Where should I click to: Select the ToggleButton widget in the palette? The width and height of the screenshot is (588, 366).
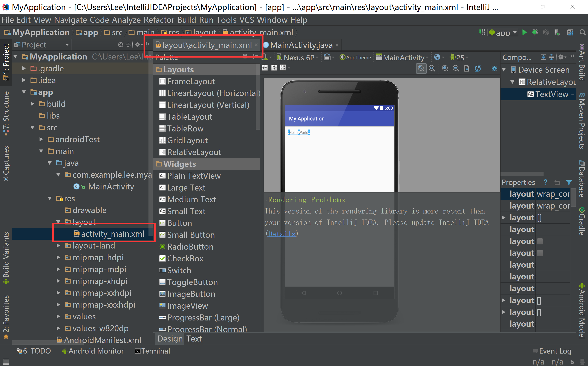[x=188, y=282]
